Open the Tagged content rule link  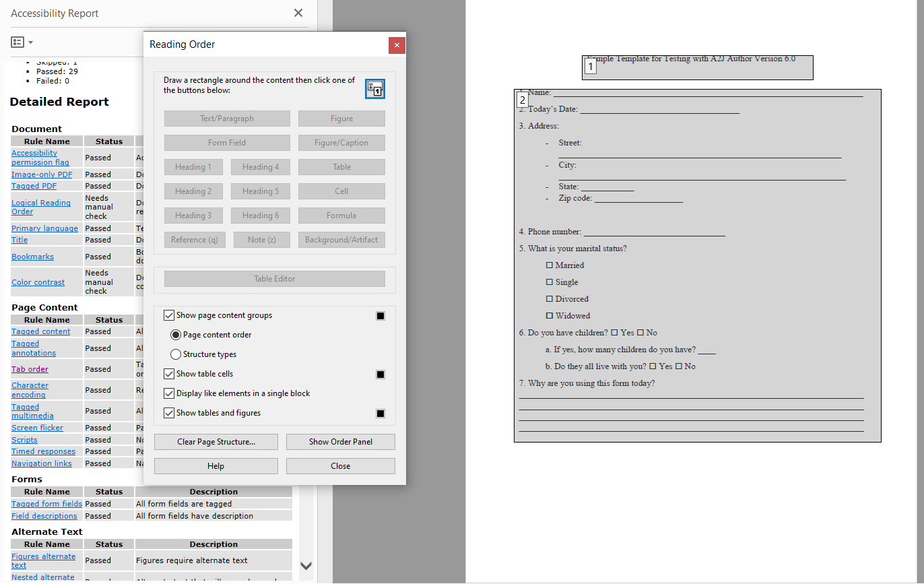[x=40, y=331]
